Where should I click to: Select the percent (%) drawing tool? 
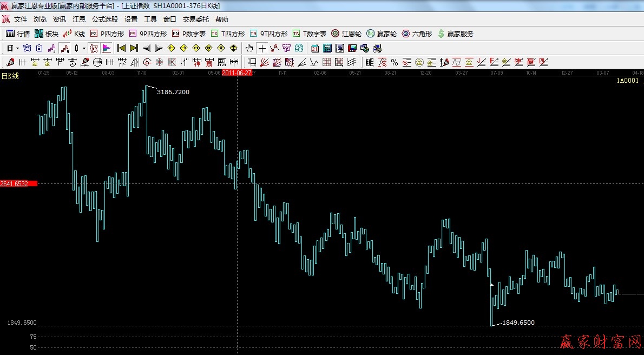point(395,62)
